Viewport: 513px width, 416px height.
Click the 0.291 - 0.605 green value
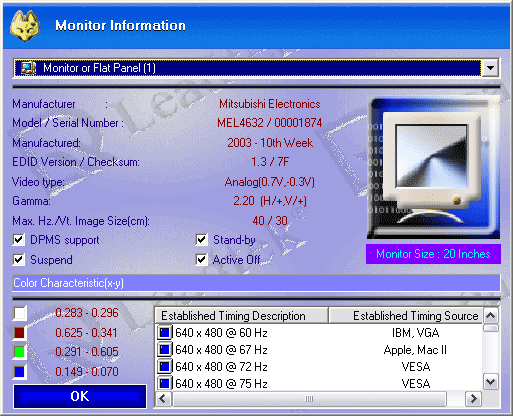[87, 352]
